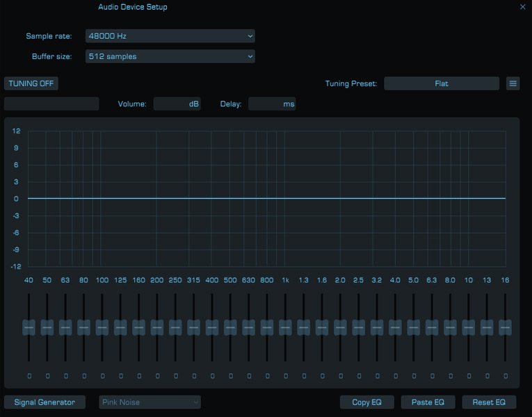Click the empty device name field left of Volume
Screen dimensions: 532x417
point(51,104)
